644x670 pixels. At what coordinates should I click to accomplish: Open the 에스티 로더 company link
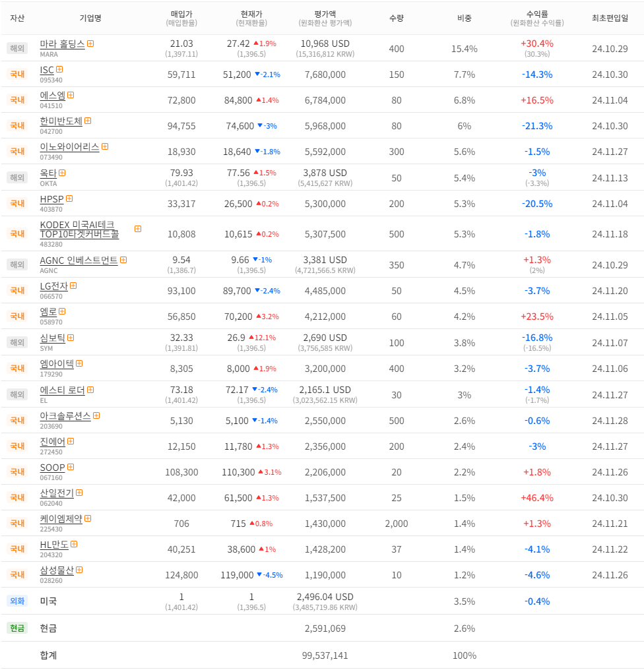[x=63, y=390]
